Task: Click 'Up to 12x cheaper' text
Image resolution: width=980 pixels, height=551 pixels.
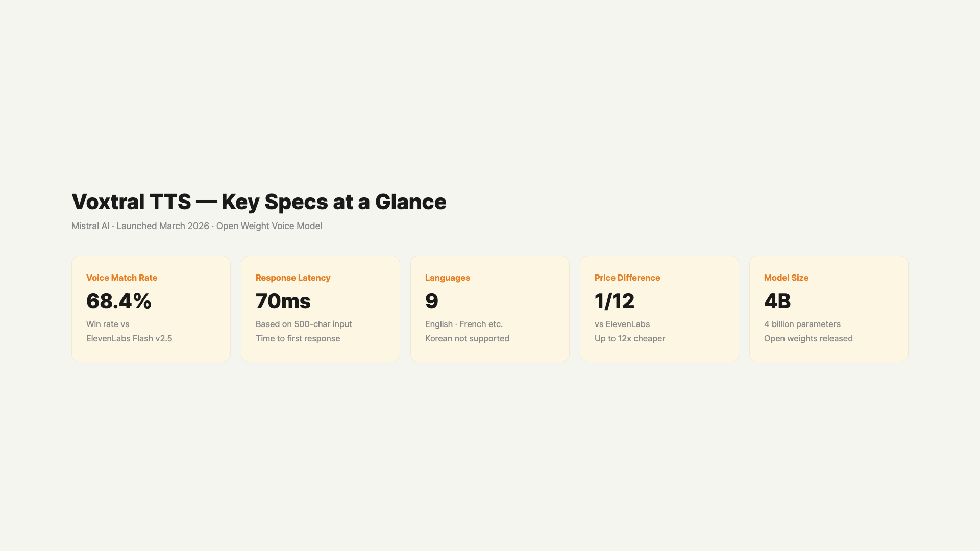Action: [630, 338]
